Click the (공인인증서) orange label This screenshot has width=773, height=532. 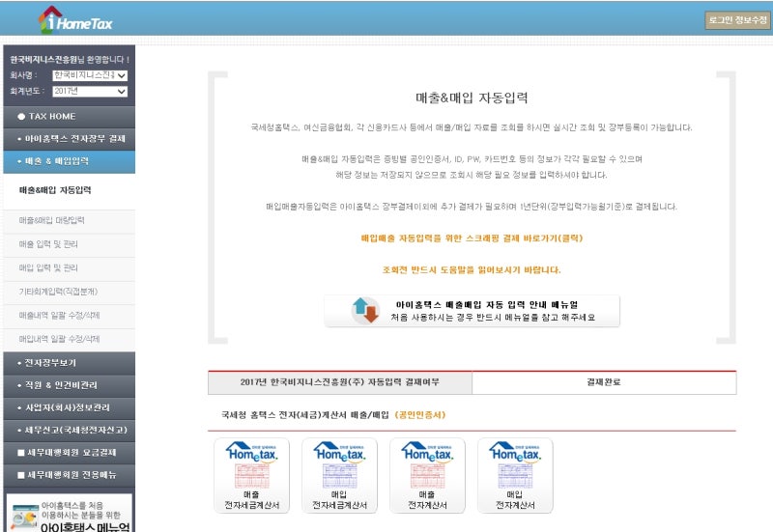420,415
